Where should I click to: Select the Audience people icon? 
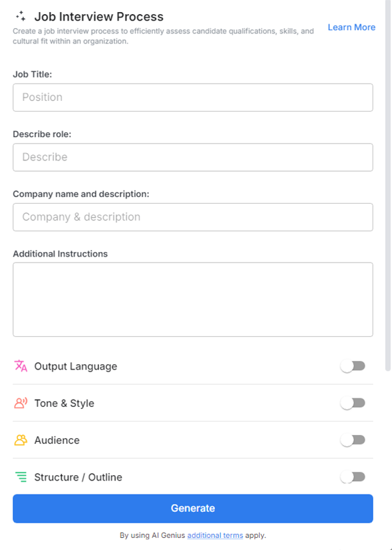pos(19,440)
